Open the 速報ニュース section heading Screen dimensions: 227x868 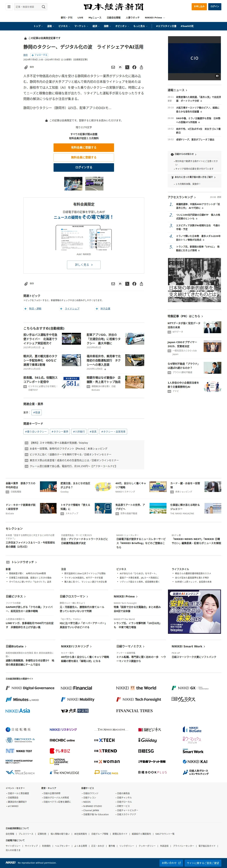[177, 90]
